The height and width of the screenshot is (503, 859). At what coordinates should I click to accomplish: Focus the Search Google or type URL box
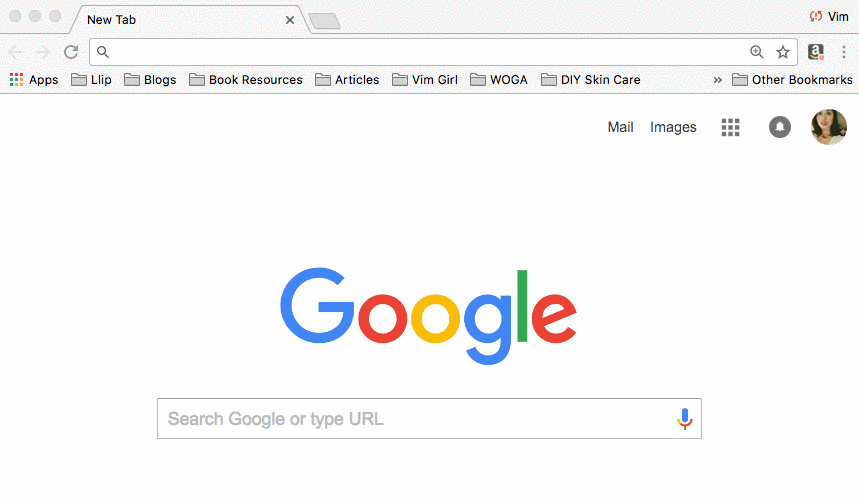click(429, 419)
